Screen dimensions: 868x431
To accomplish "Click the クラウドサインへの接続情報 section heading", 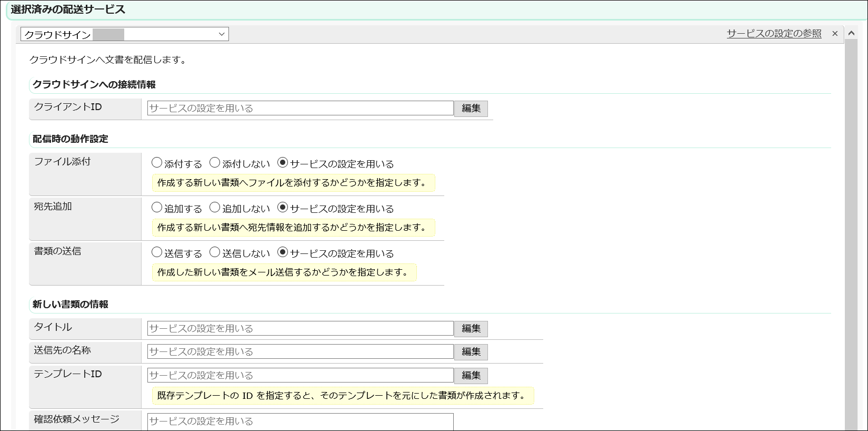I will tap(94, 84).
